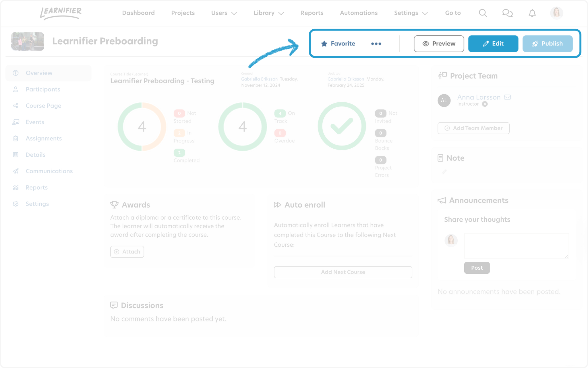Click Add Next Course button
Screen dimensions: 588x368
[343, 272]
